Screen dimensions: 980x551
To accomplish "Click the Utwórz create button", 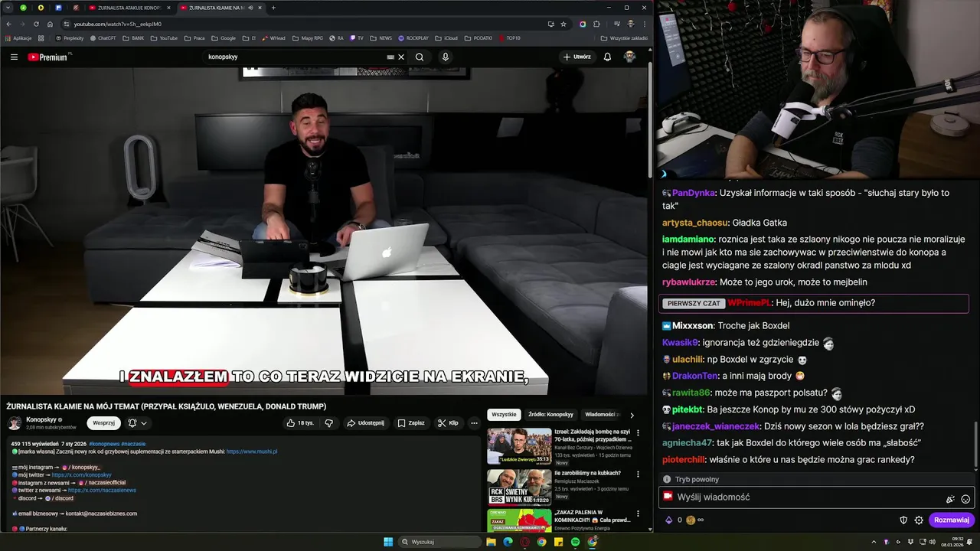I will [577, 57].
